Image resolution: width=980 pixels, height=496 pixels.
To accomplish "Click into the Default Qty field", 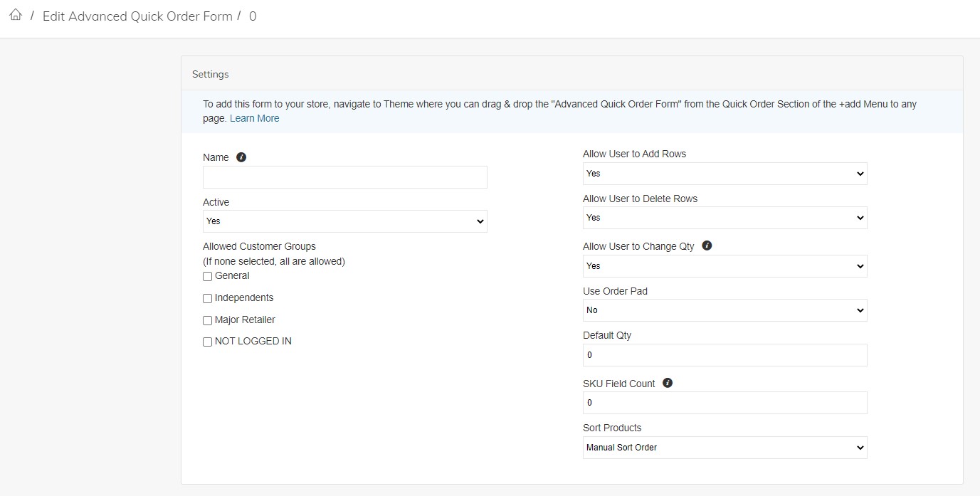I will [x=725, y=355].
